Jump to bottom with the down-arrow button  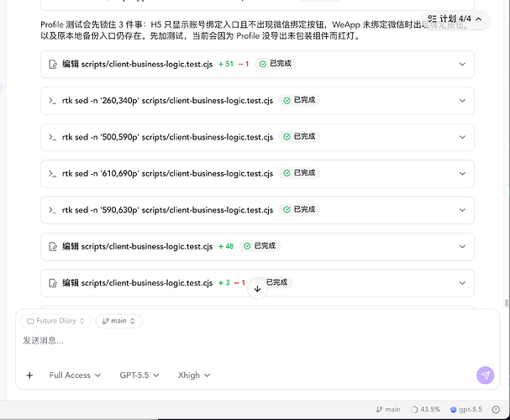pos(257,289)
